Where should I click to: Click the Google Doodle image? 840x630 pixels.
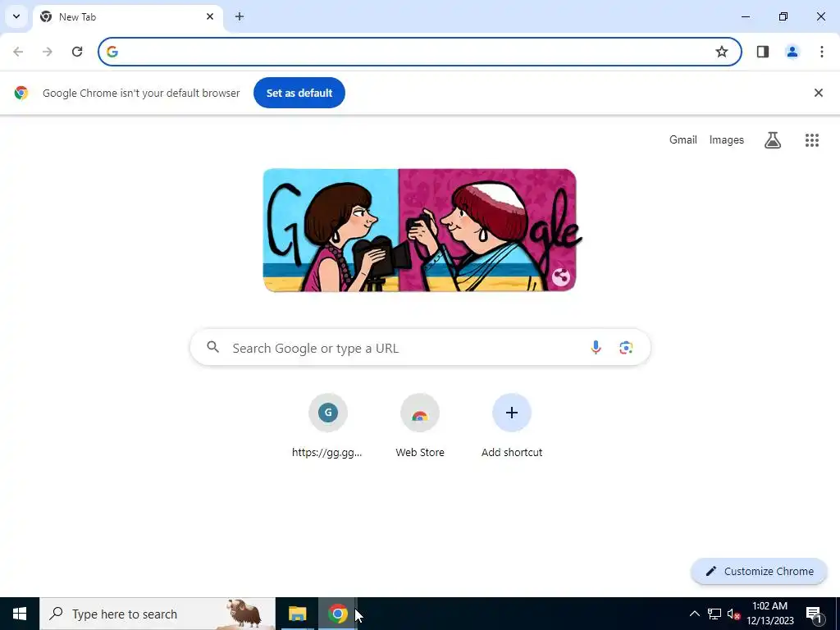[x=419, y=230]
